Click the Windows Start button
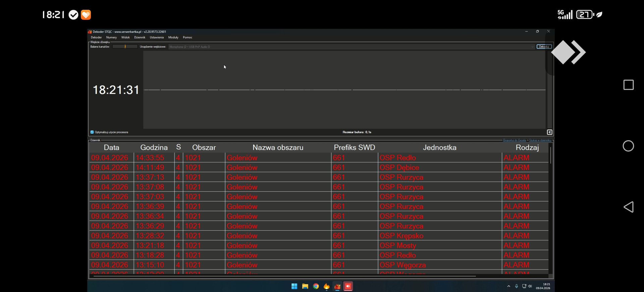 [x=294, y=286]
